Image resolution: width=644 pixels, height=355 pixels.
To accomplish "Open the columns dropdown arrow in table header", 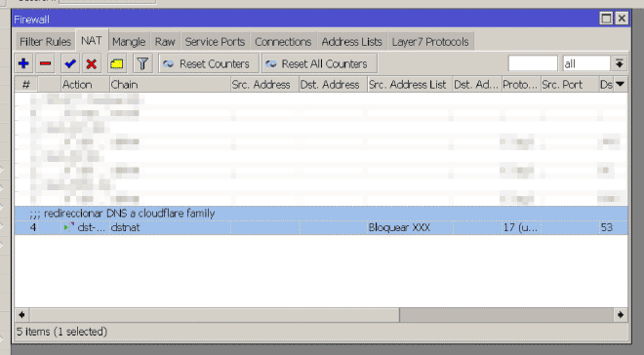I will tap(621, 85).
